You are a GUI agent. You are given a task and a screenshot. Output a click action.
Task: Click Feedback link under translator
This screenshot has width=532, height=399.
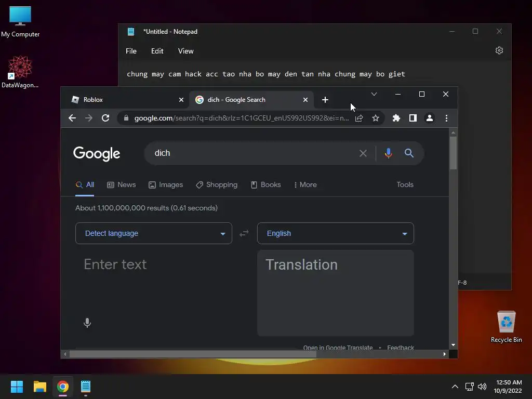click(x=401, y=348)
